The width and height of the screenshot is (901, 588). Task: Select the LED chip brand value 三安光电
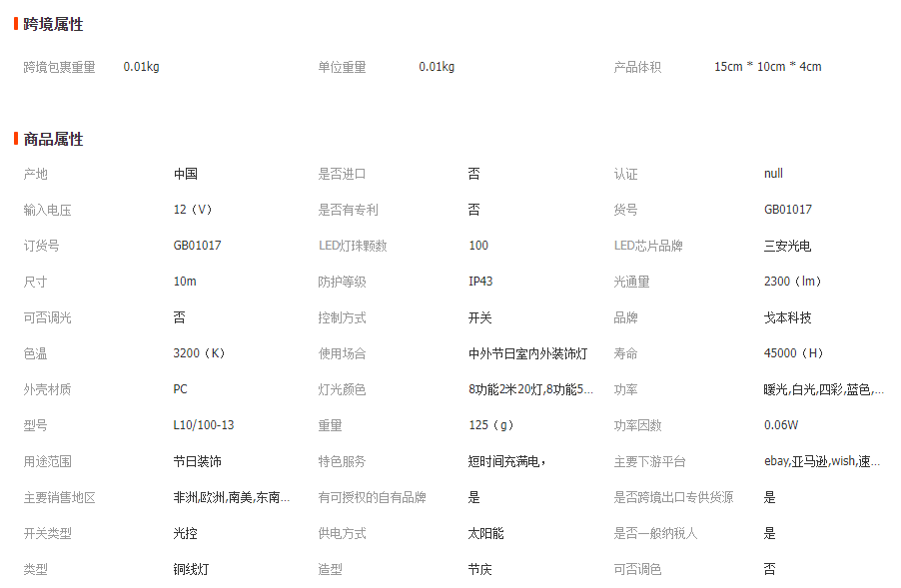pos(787,246)
